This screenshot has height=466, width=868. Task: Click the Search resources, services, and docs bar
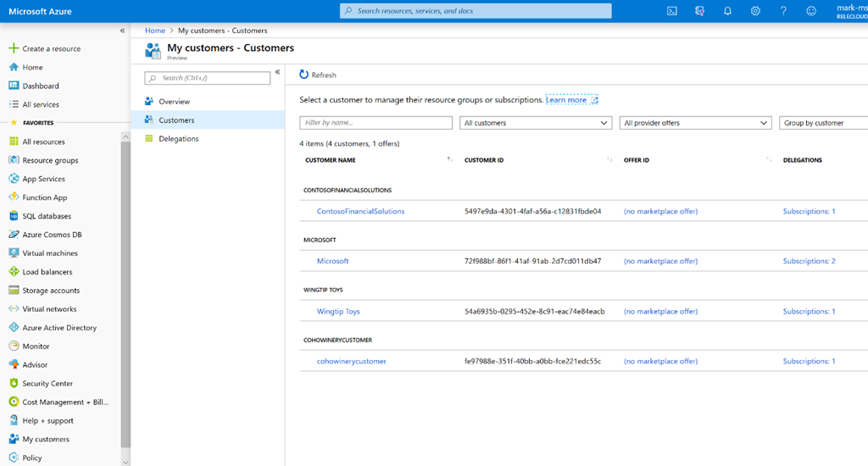[476, 11]
